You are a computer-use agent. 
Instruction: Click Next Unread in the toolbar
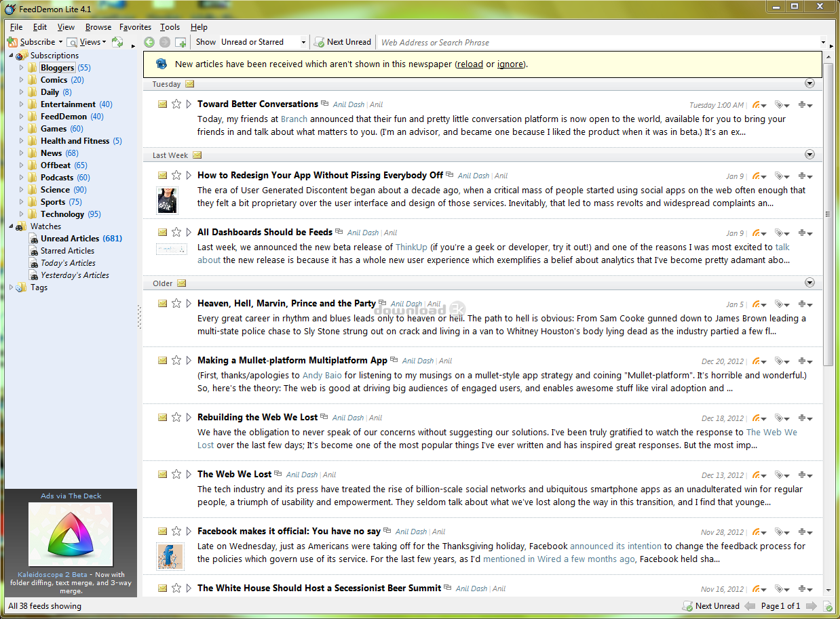coord(343,42)
